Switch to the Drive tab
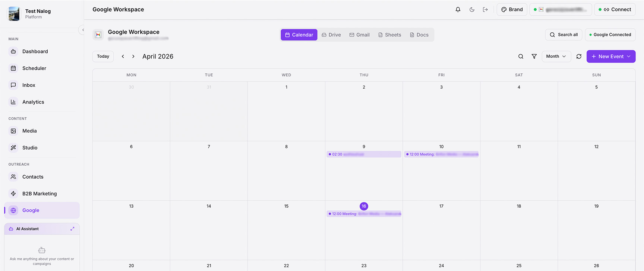The image size is (644, 271). coord(331,35)
